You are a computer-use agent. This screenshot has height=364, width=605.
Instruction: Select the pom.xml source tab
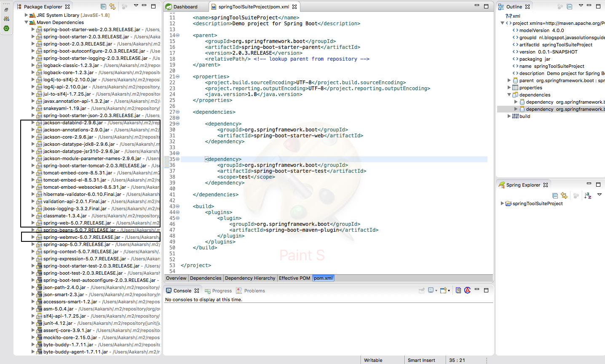pos(323,278)
